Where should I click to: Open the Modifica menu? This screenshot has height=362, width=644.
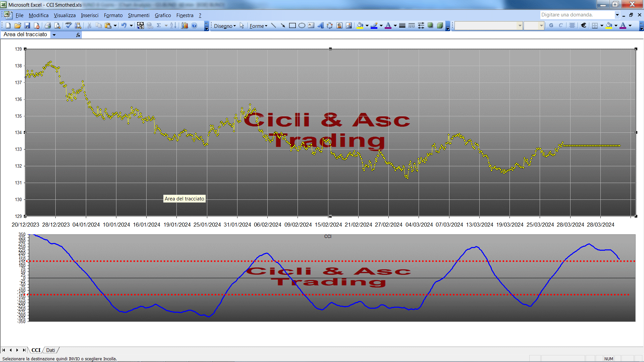(x=39, y=15)
